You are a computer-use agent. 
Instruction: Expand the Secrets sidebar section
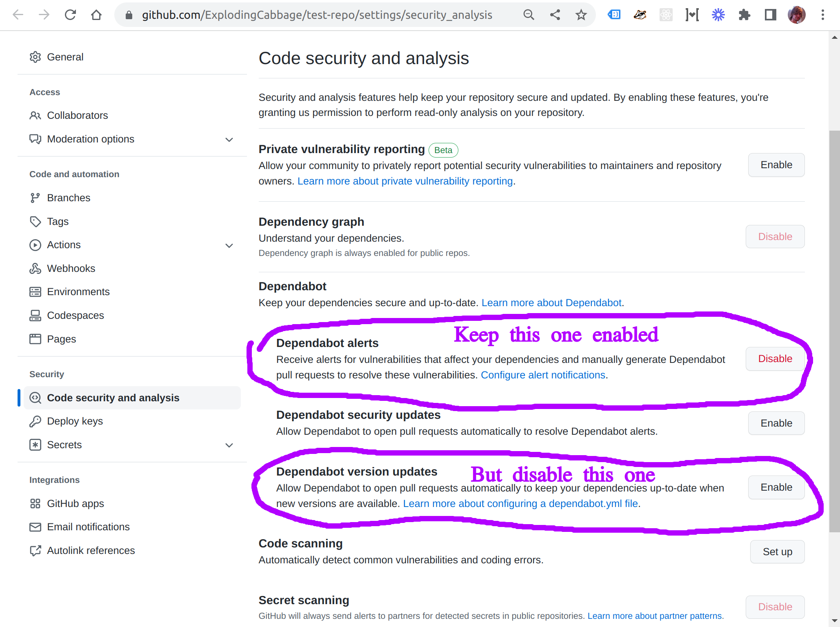click(229, 445)
